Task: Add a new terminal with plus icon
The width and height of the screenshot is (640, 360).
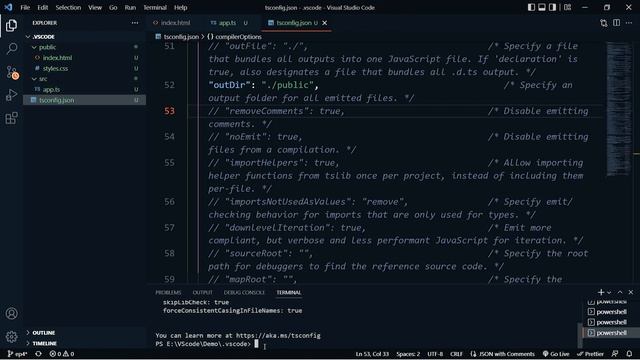Action: point(600,292)
